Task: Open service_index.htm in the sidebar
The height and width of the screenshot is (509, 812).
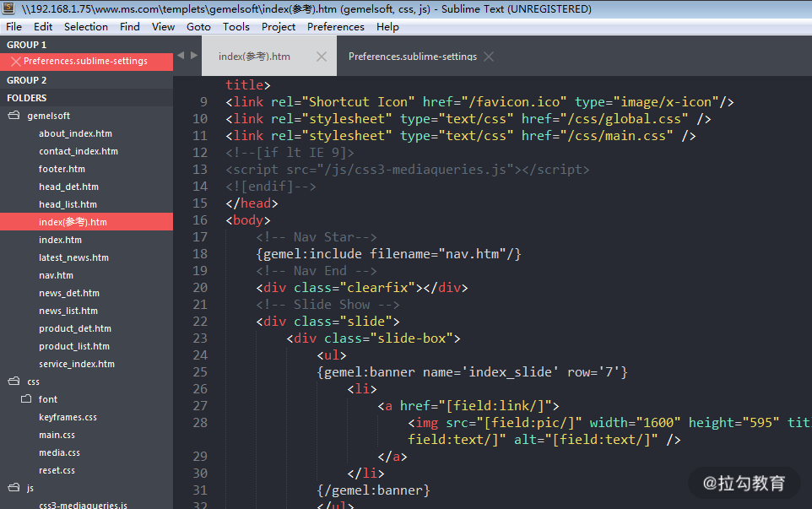Action: coord(77,364)
